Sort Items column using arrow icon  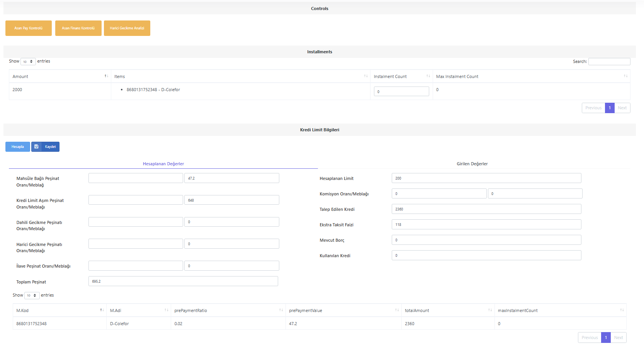(366, 76)
